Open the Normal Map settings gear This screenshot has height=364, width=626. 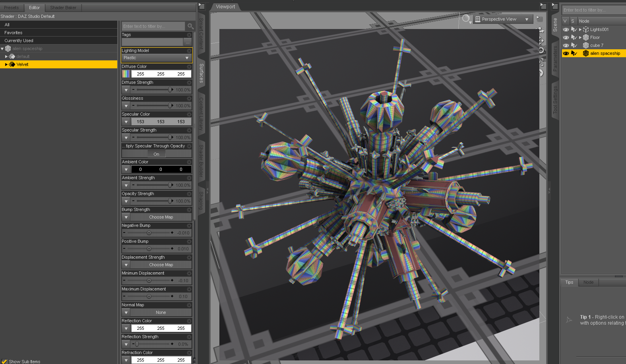189,305
